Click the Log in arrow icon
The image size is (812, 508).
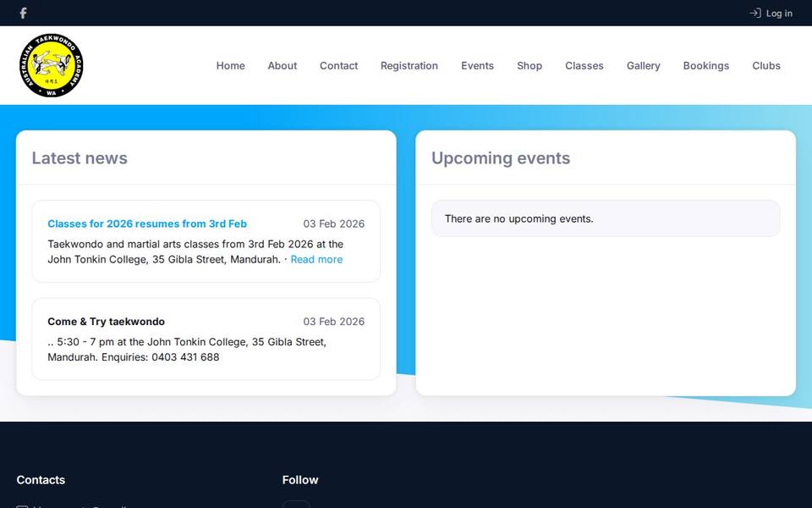point(755,13)
